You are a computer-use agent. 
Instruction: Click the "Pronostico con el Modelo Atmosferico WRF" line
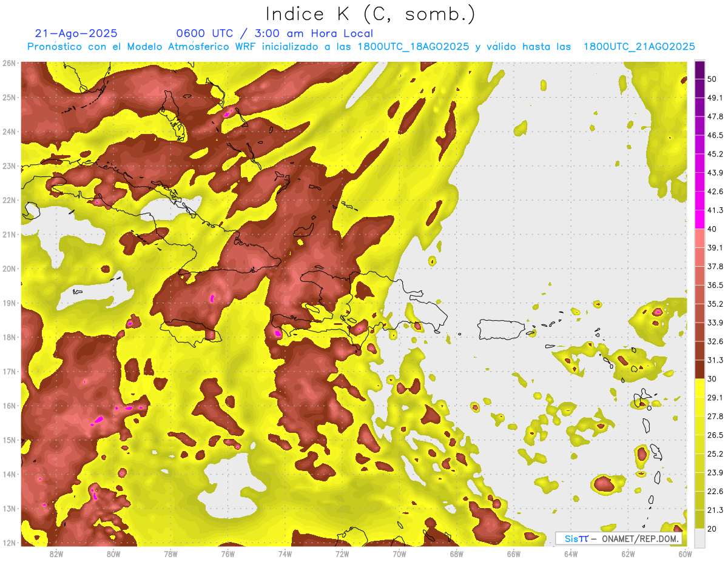click(x=361, y=47)
